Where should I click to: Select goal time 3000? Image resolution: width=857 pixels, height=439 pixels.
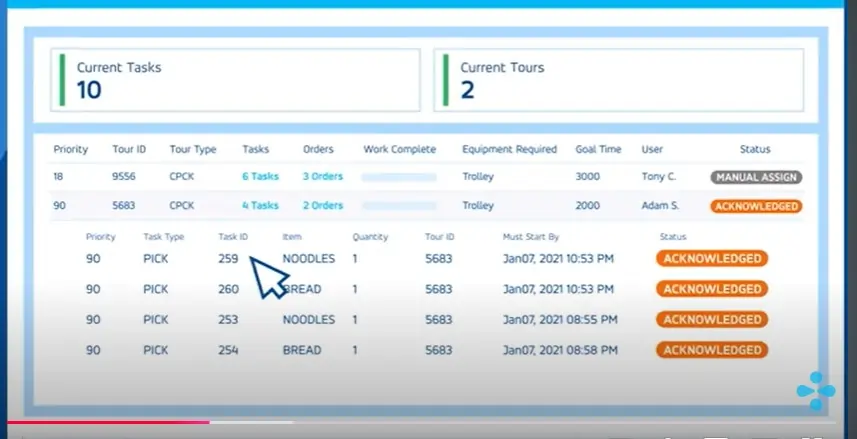pyautogui.click(x=588, y=177)
